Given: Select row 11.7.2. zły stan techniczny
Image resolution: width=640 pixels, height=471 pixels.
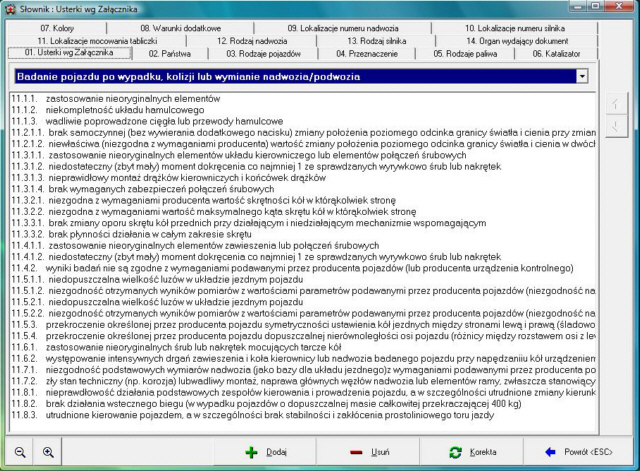Looking at the screenshot, I should 303,381.
